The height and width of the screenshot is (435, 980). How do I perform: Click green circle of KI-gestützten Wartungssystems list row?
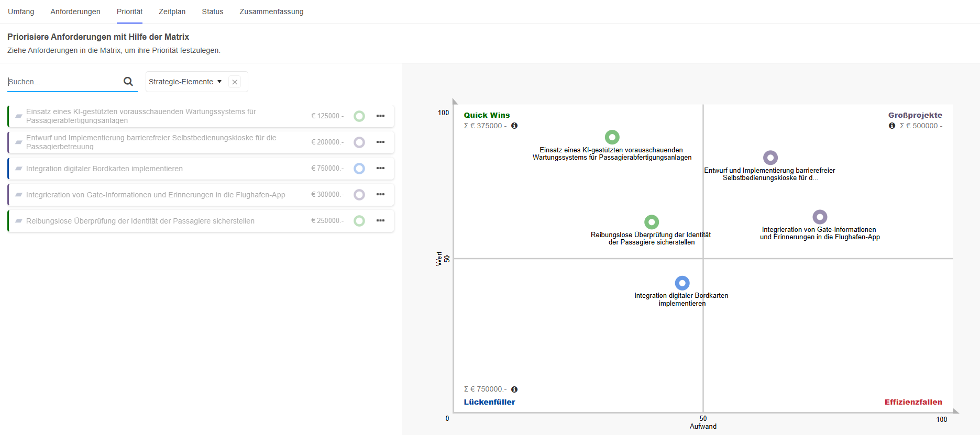tap(359, 116)
